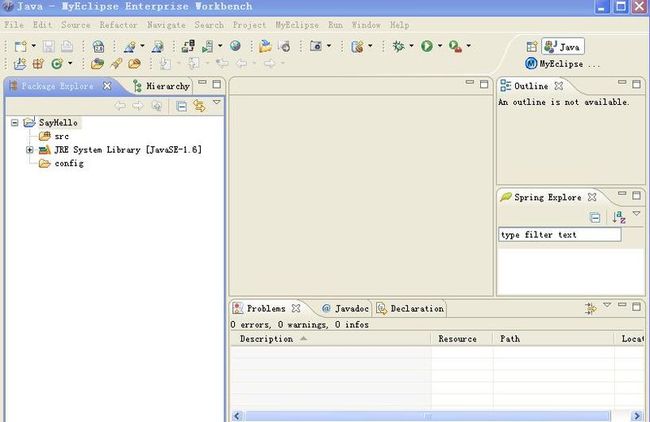Click Collapse All in Package Explorer

182,107
